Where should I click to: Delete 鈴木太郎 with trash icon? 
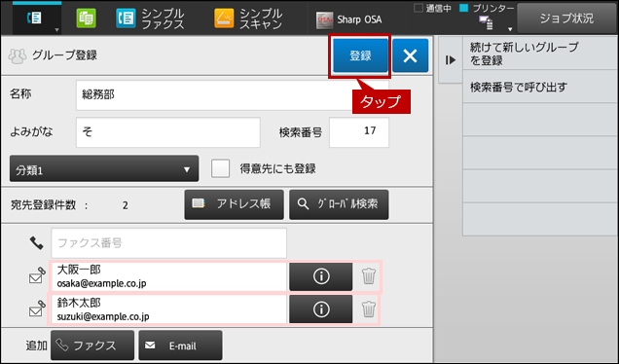coord(369,309)
